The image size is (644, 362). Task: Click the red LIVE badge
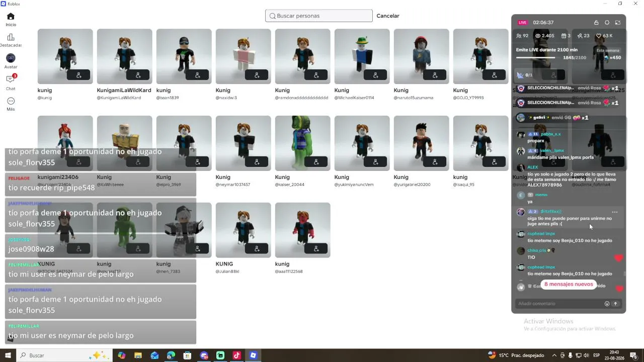pyautogui.click(x=523, y=23)
